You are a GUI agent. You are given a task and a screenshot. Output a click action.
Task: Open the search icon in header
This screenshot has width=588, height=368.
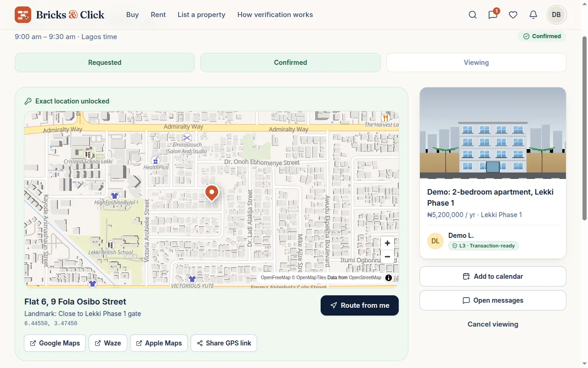pyautogui.click(x=473, y=15)
